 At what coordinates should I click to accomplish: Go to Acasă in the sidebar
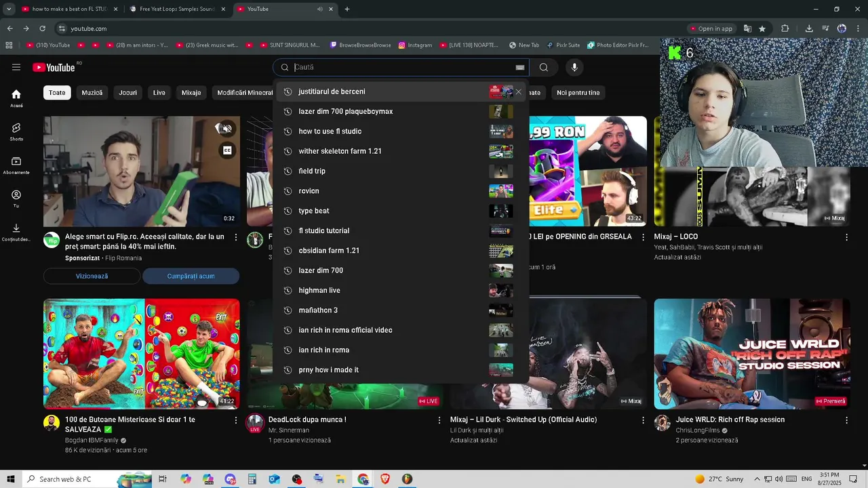tap(16, 98)
